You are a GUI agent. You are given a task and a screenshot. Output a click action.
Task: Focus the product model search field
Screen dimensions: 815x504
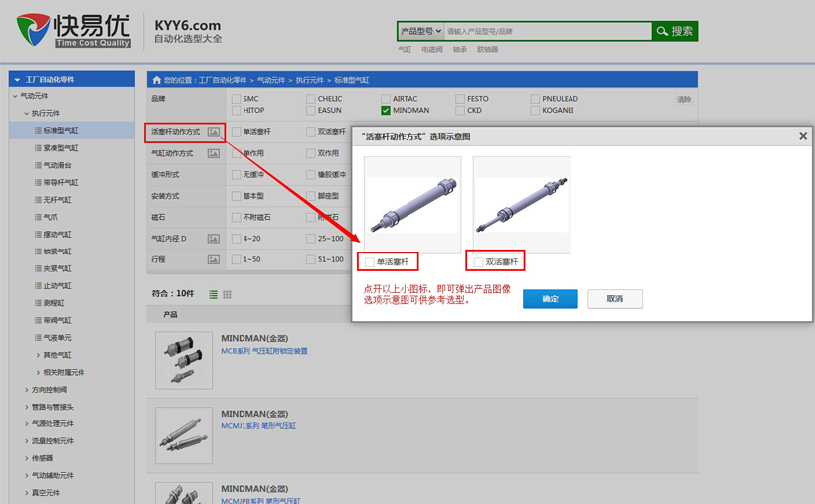click(549, 31)
